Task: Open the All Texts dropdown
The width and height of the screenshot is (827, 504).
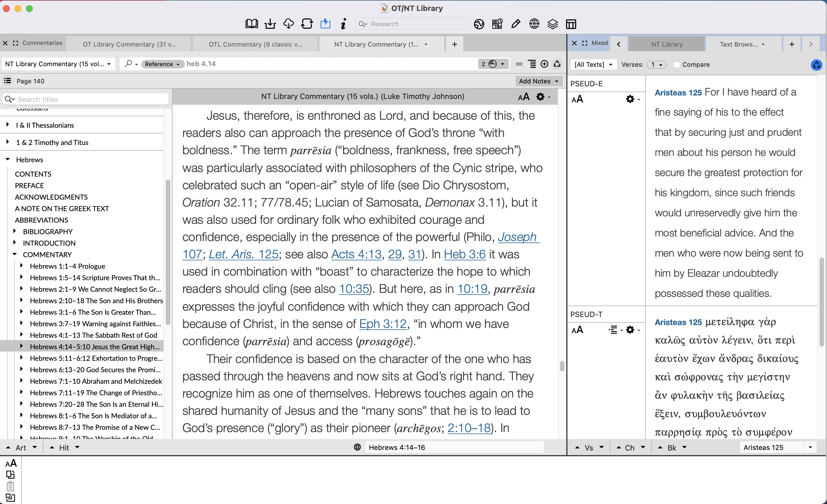Action: (x=593, y=64)
